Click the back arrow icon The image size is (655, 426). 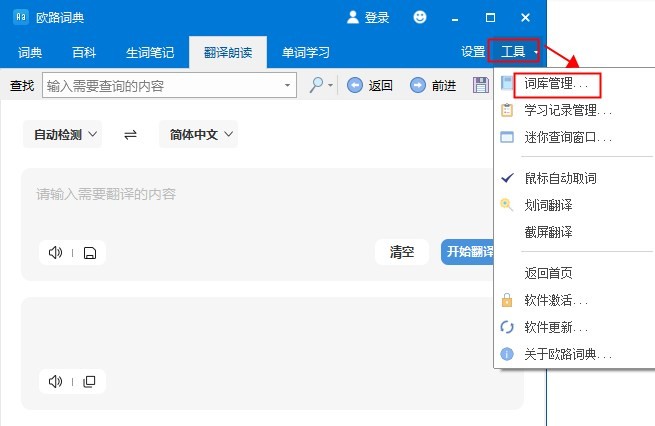coord(355,86)
